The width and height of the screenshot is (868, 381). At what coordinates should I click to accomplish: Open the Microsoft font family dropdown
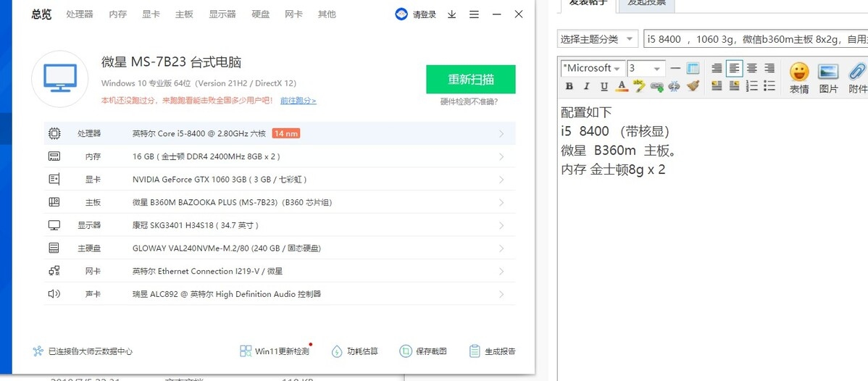click(593, 68)
